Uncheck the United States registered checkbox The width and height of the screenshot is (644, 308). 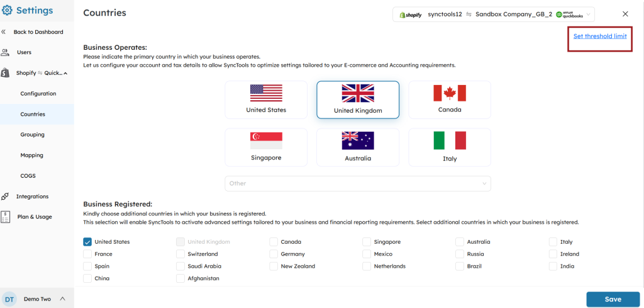click(87, 242)
